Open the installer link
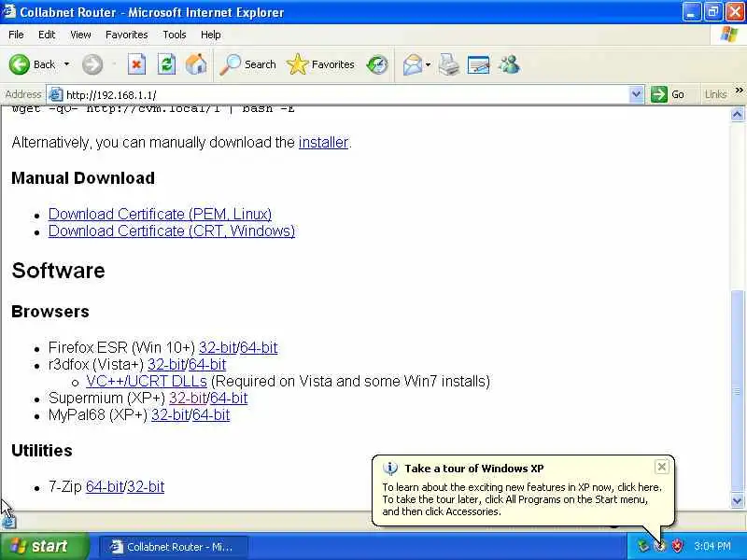The image size is (747, 560). 323,142
